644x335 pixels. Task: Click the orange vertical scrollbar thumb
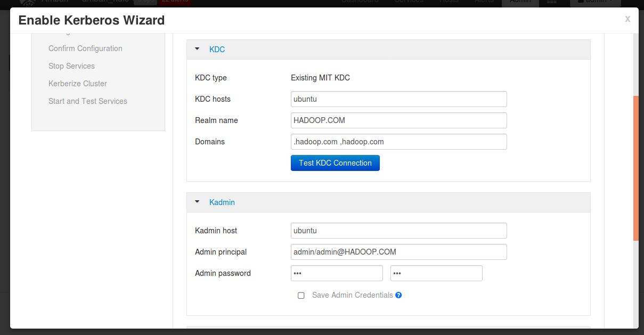(x=635, y=168)
